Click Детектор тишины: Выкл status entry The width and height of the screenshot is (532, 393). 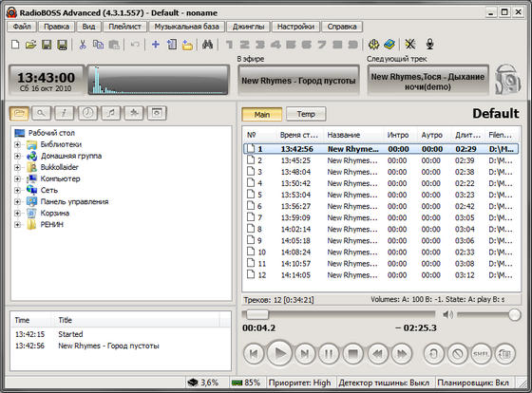384,383
